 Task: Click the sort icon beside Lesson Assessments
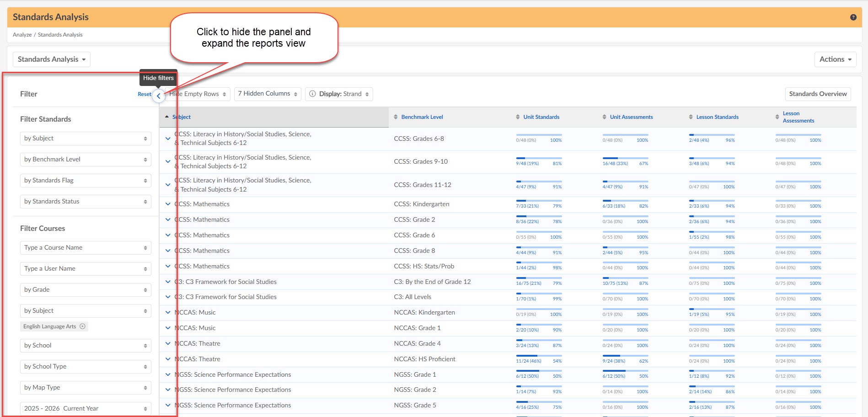point(777,117)
